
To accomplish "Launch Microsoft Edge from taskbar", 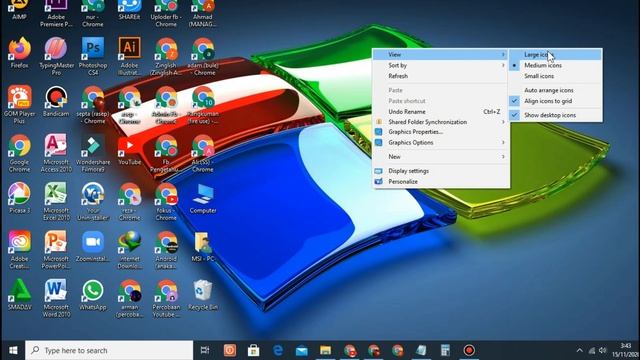I will click(x=278, y=350).
